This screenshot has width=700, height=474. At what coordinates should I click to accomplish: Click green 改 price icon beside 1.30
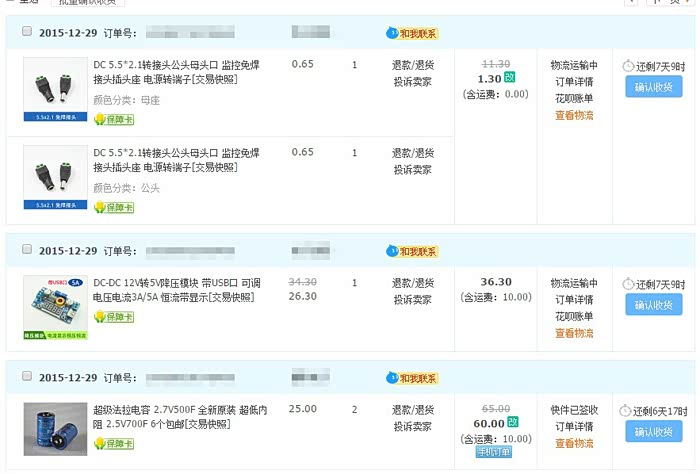coord(510,78)
